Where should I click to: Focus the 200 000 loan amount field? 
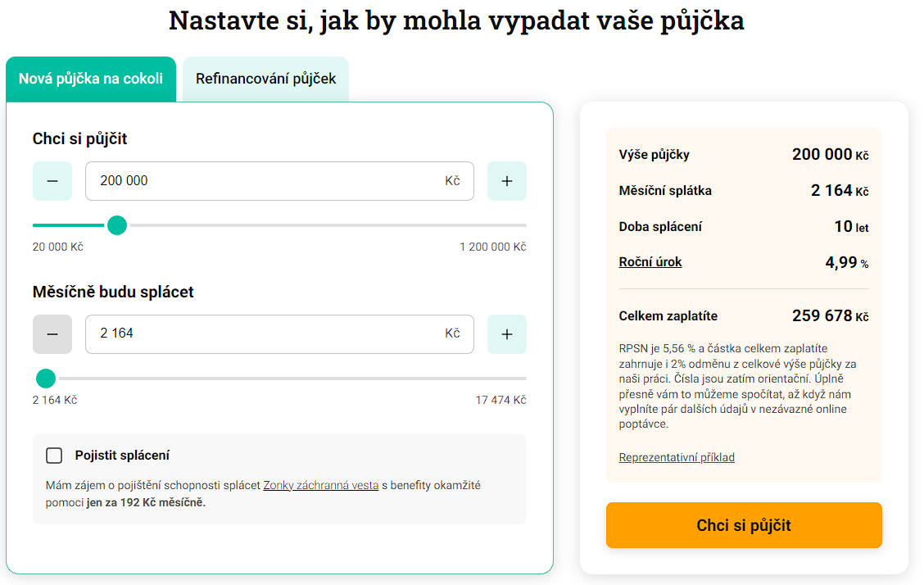pos(279,181)
